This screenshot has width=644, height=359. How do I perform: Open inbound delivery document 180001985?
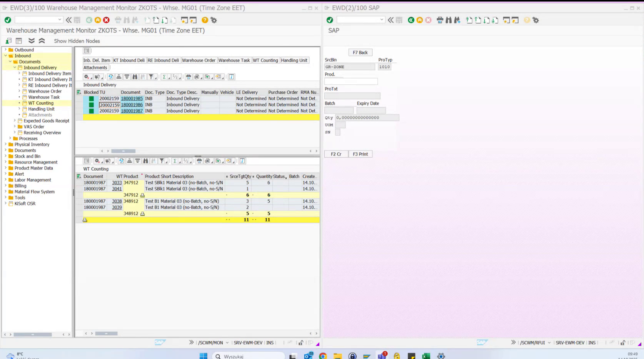click(x=132, y=98)
